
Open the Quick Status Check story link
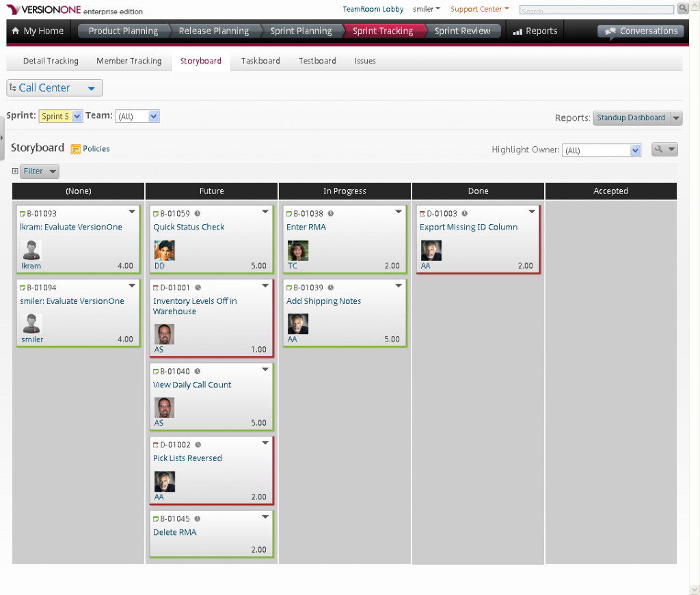pyautogui.click(x=189, y=227)
